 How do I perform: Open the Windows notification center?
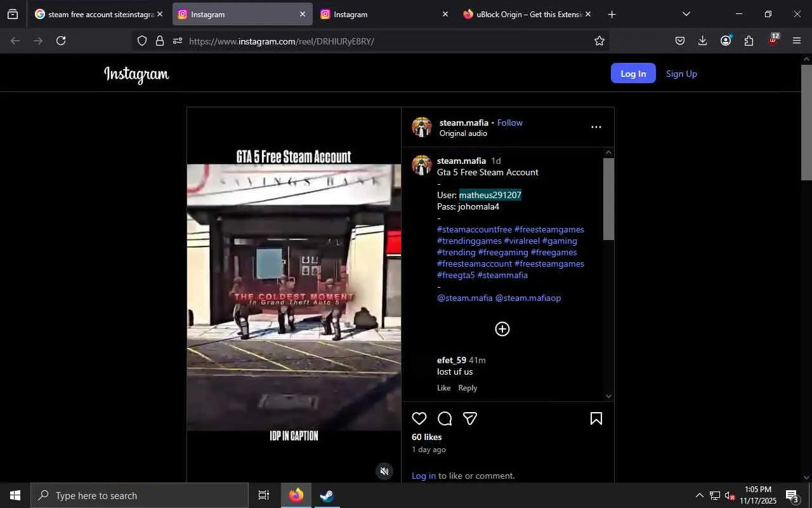792,496
